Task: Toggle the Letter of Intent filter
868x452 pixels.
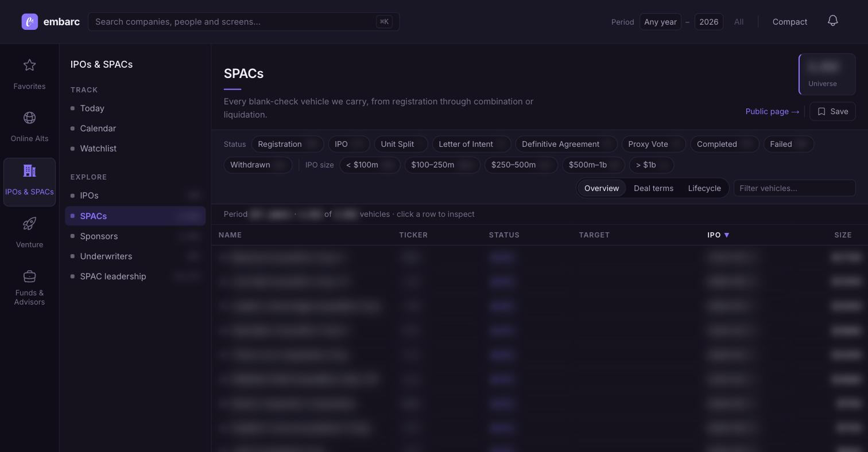Action: [x=471, y=144]
